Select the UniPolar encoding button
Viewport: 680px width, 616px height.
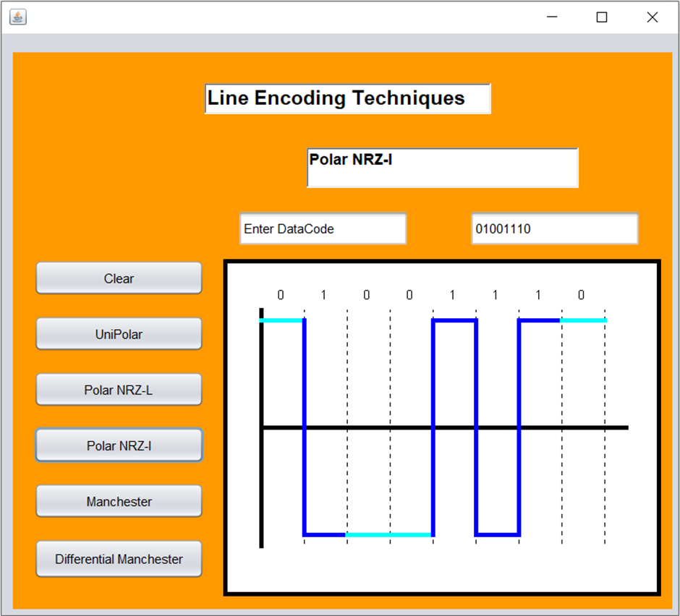(x=118, y=333)
